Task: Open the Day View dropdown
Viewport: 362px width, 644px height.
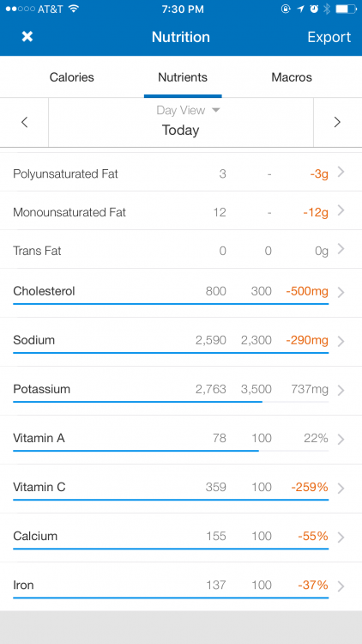Action: [x=189, y=110]
